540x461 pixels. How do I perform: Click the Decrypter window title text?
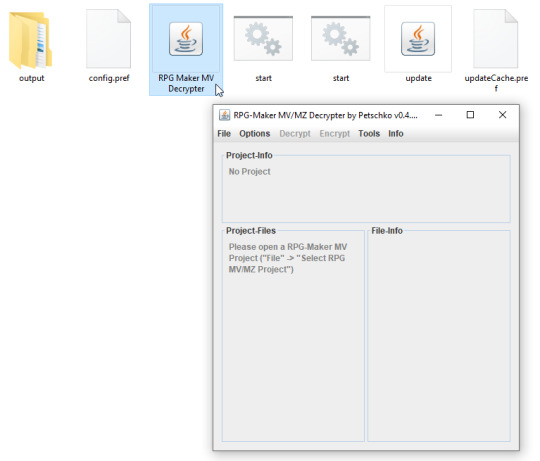[x=325, y=115]
